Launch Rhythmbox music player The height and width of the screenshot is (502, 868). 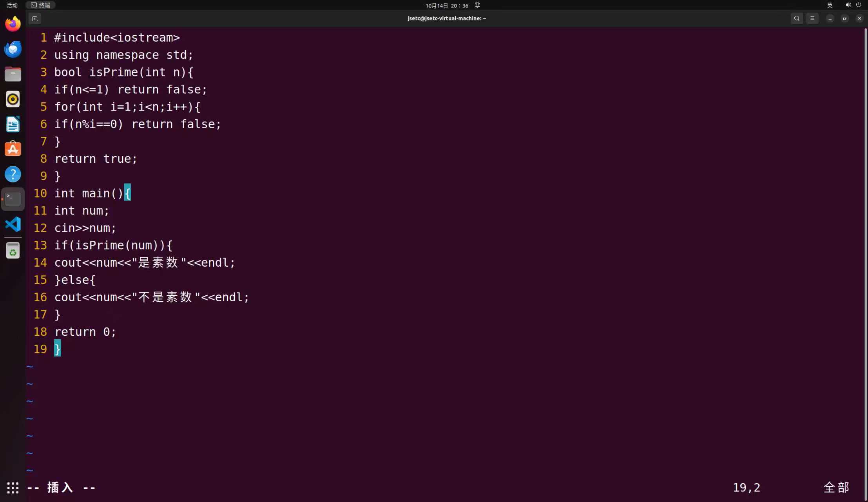(x=13, y=99)
